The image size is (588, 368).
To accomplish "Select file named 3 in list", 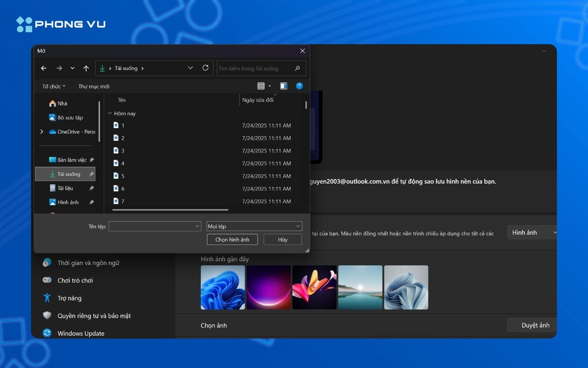I will [x=122, y=151].
